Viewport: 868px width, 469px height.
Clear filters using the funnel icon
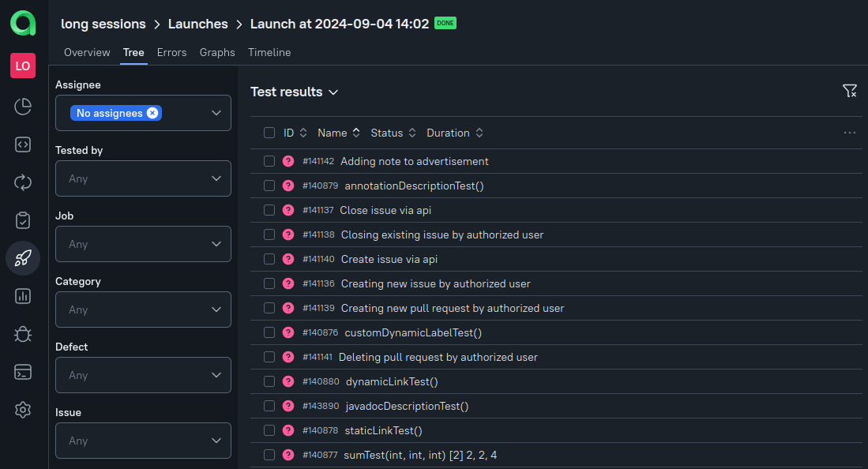point(849,92)
